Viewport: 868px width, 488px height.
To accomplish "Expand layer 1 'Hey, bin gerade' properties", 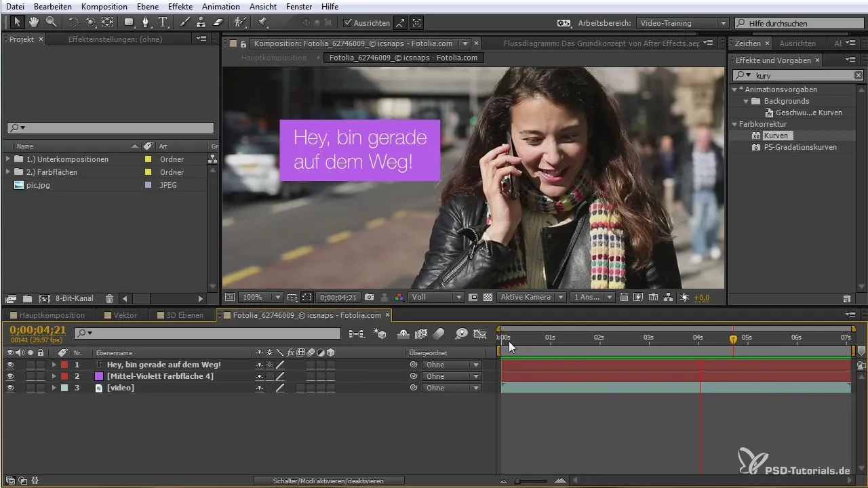I will [x=54, y=365].
